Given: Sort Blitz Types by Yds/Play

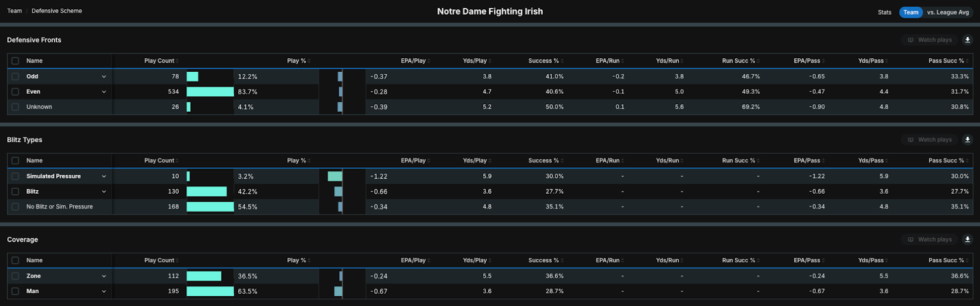Looking at the screenshot, I should [x=477, y=161].
